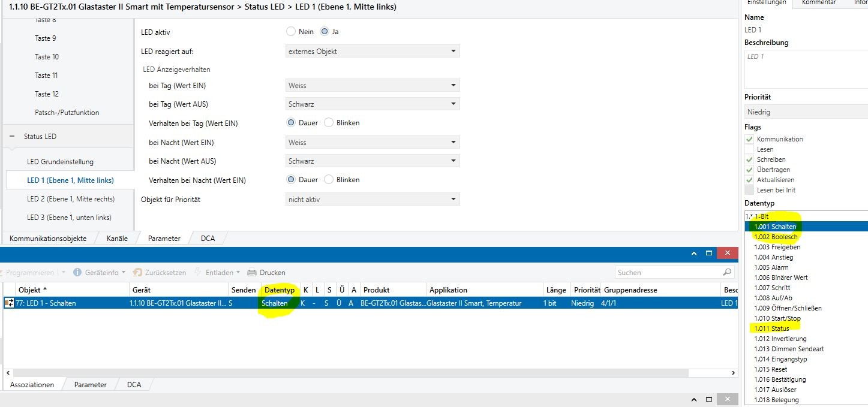Click the group object icon of row 77

tap(9, 303)
